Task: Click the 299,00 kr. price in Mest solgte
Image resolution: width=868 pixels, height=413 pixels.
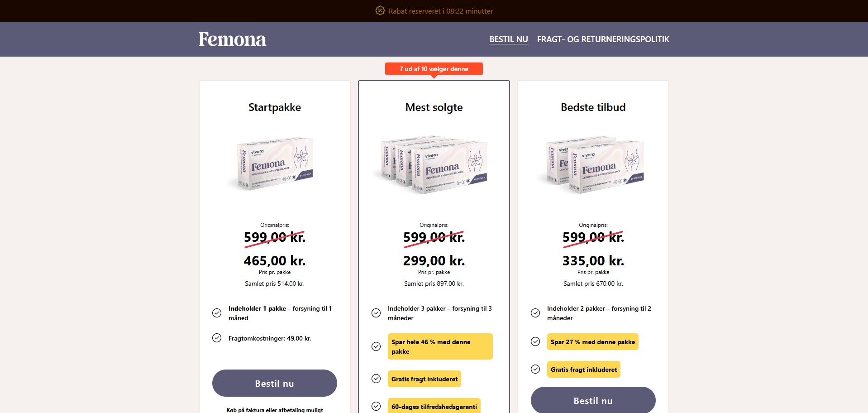Action: [x=434, y=261]
